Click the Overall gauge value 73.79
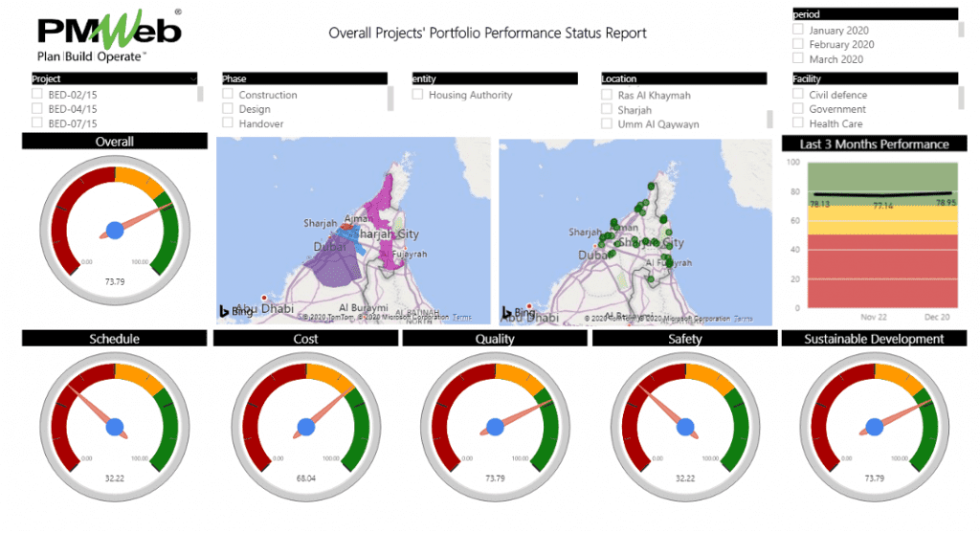 pos(115,281)
